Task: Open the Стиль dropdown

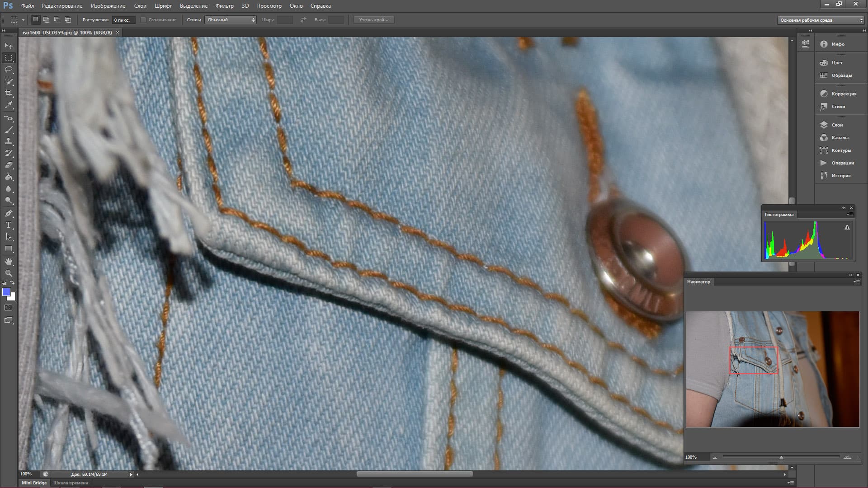Action: click(231, 20)
